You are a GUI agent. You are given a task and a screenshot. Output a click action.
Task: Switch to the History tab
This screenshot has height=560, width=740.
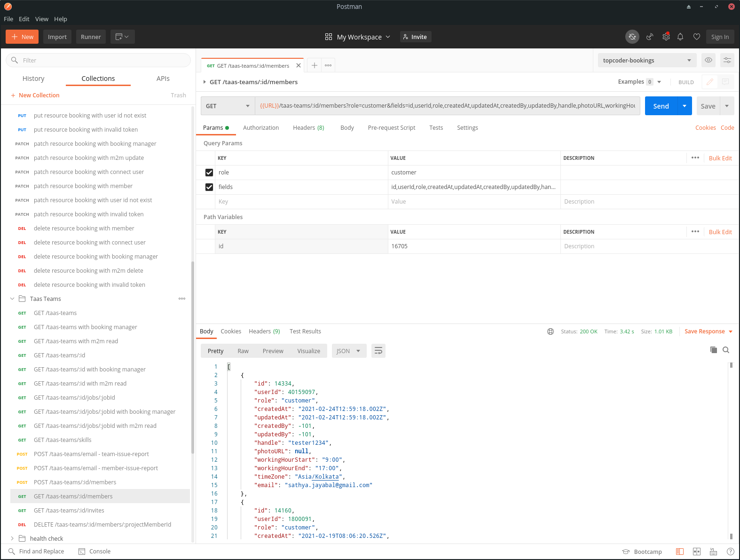(33, 79)
